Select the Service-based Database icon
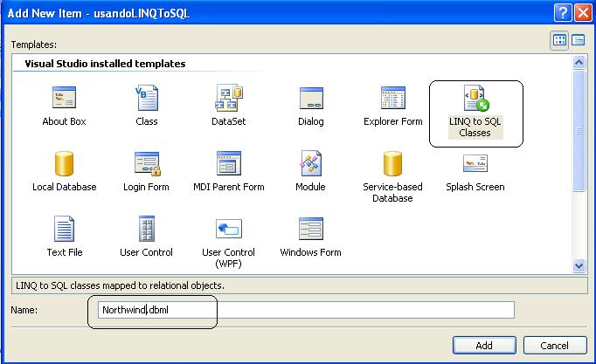This screenshot has width=596, height=364. click(392, 163)
